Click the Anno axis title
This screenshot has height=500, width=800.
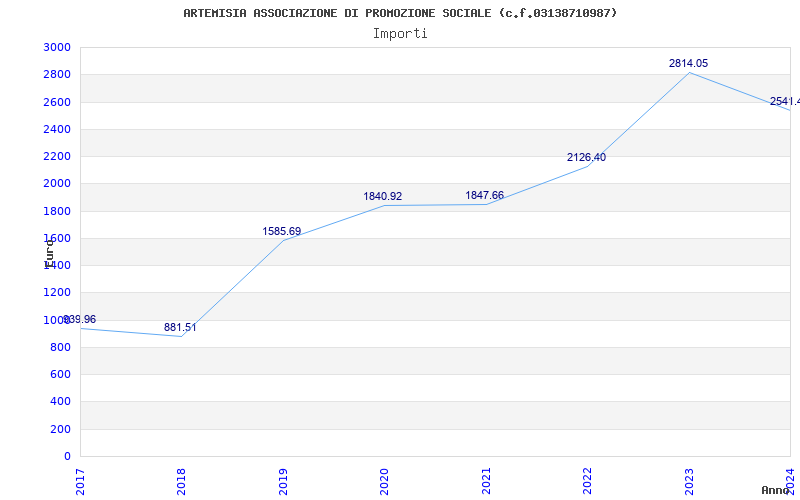(776, 490)
